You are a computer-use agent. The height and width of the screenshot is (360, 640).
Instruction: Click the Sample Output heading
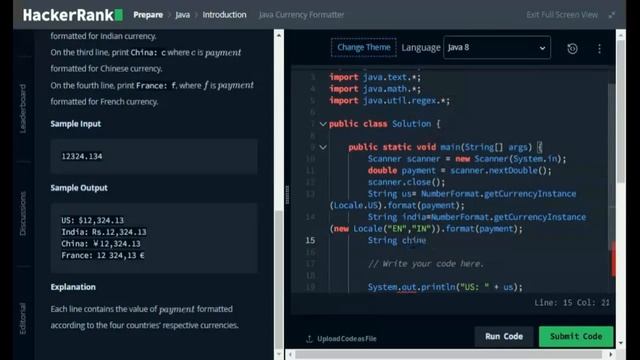click(79, 188)
